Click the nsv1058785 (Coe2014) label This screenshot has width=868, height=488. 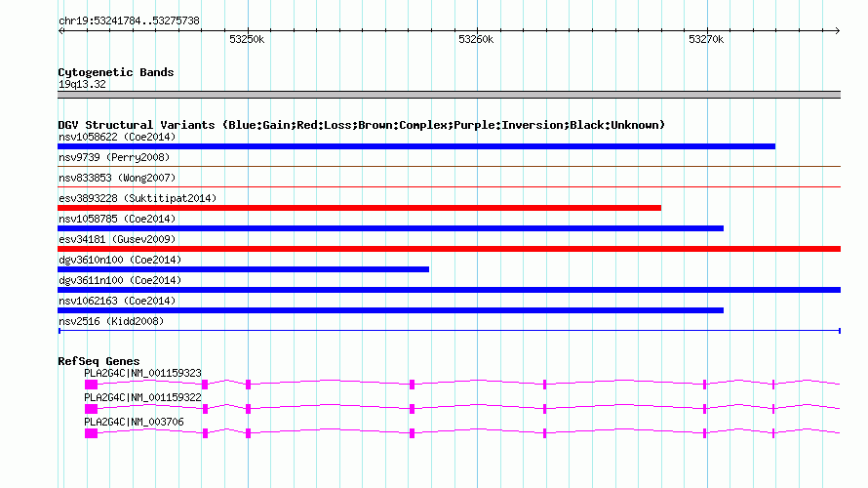(117, 219)
